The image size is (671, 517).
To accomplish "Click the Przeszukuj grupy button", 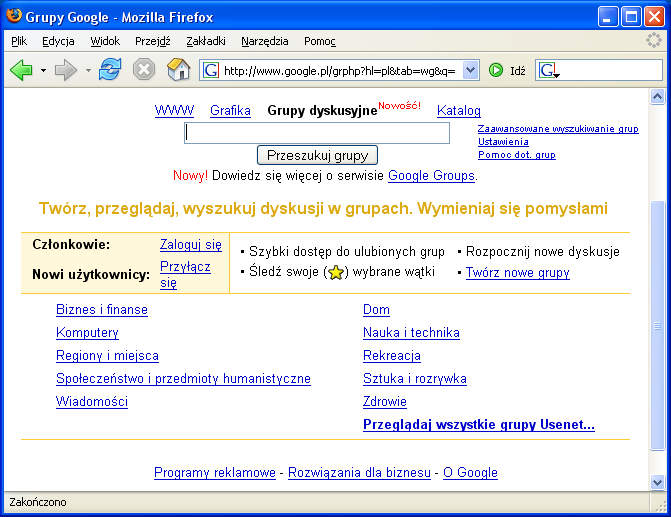I will pyautogui.click(x=317, y=155).
